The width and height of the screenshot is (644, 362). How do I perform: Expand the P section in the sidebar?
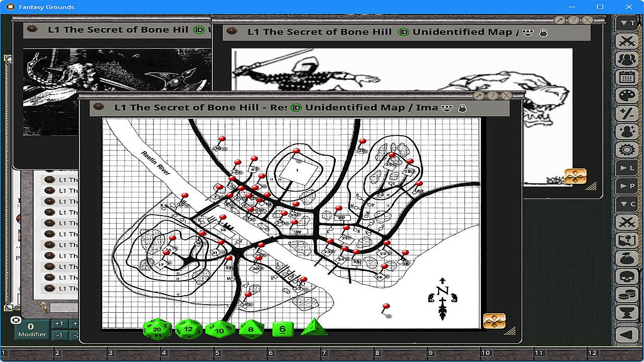click(627, 186)
